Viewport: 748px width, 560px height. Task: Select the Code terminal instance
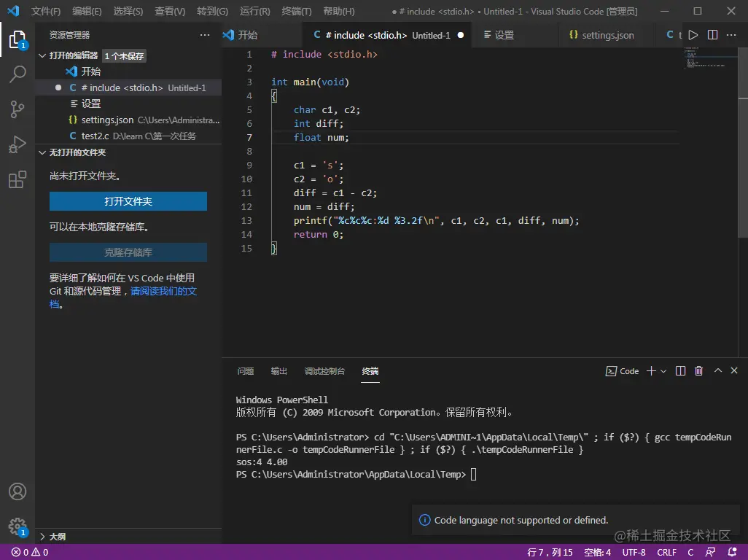[622, 371]
